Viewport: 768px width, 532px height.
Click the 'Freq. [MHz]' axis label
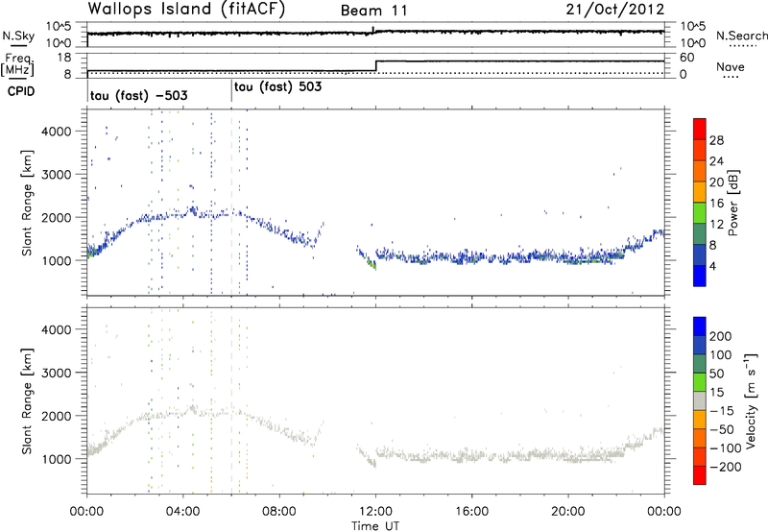click(x=17, y=65)
